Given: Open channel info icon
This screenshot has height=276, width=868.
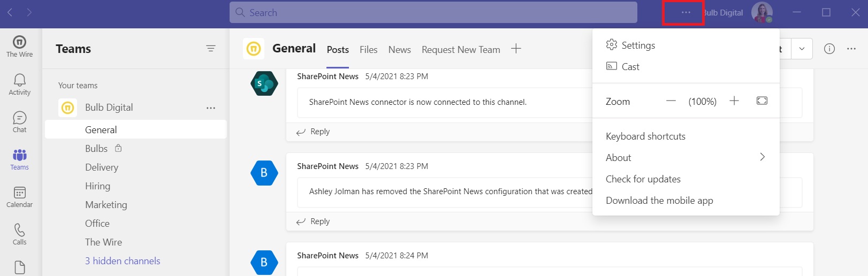Looking at the screenshot, I should point(829,49).
